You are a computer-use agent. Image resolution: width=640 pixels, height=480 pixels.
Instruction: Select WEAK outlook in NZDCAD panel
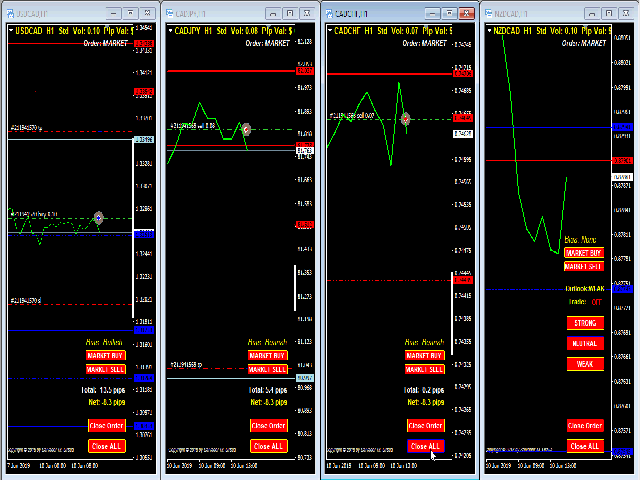tap(584, 364)
